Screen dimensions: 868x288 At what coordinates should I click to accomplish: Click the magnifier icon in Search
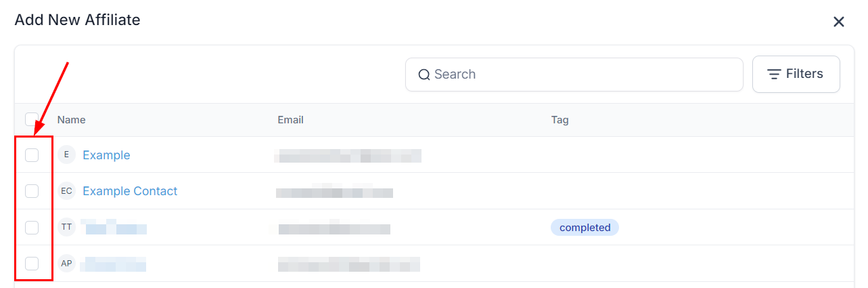[424, 75]
